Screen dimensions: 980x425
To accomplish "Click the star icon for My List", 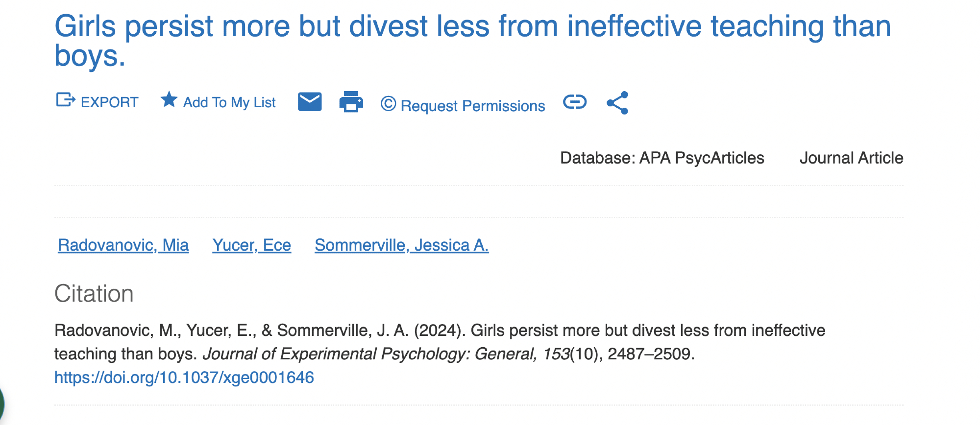I will click(169, 100).
